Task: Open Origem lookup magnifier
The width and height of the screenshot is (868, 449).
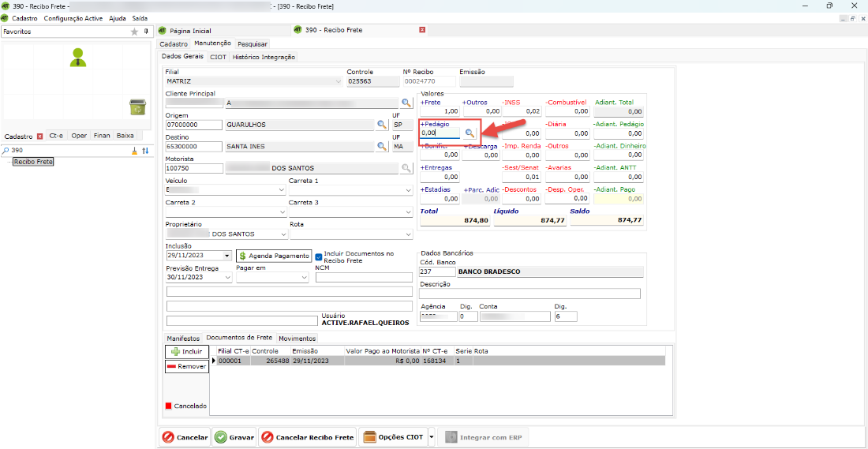Action: 382,125
